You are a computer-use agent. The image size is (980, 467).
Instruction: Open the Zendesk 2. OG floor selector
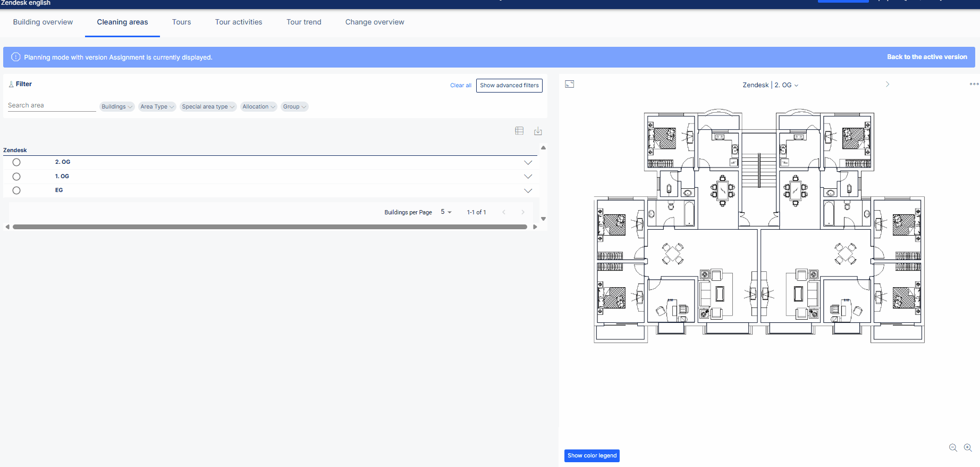point(770,85)
